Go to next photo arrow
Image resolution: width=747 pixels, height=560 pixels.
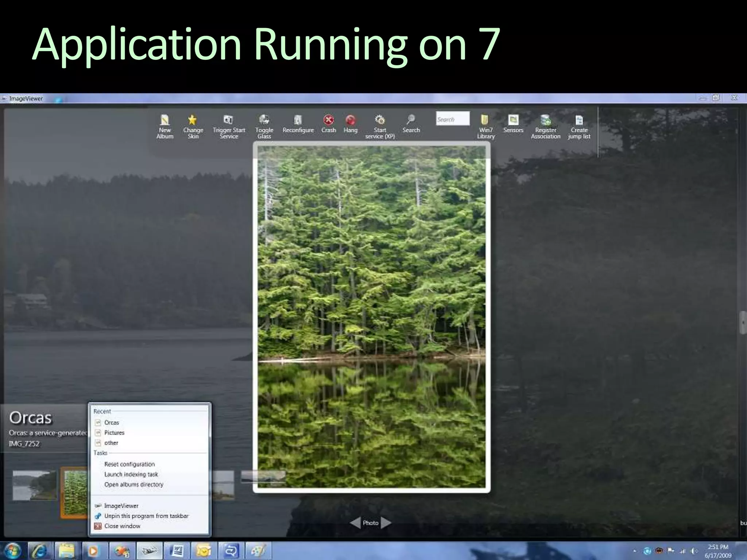[386, 523]
